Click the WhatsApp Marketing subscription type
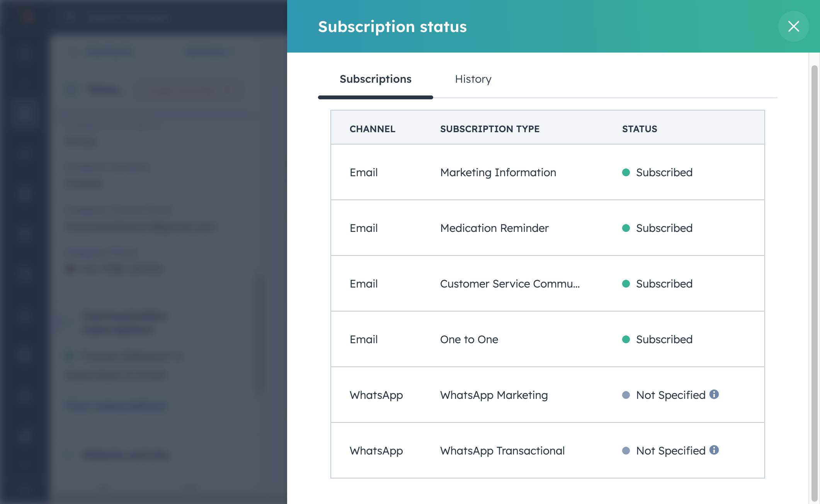 494,395
